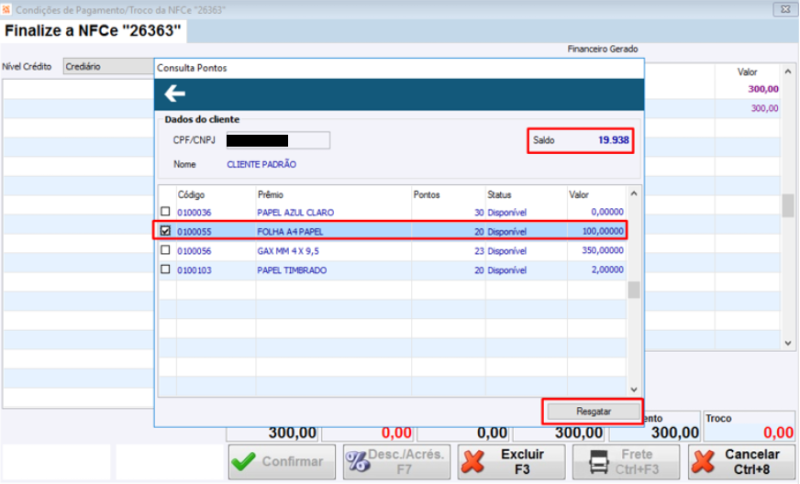
Task: Click the Troco 0,00 field
Action: (749, 432)
